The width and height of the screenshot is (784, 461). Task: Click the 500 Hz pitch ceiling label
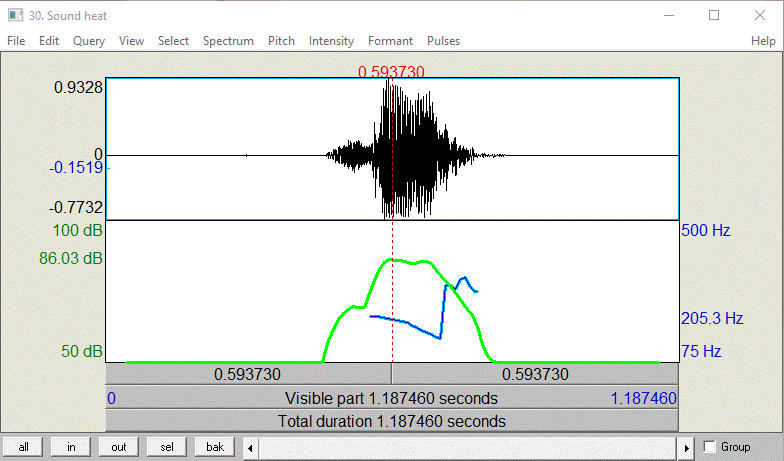tap(706, 230)
